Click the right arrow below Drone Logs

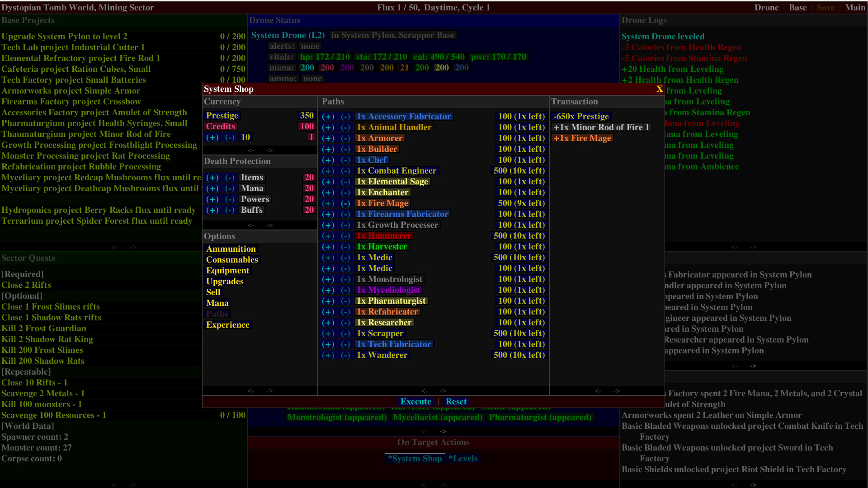[x=753, y=247]
